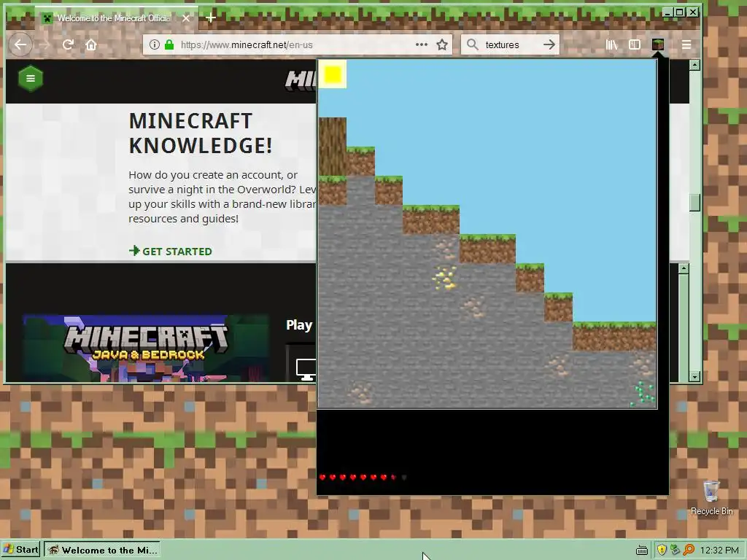
Task: Click the GET STARTED link
Action: click(x=171, y=252)
